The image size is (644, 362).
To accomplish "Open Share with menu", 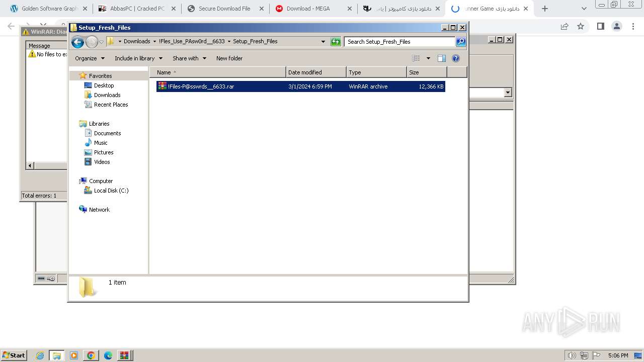I will coord(189,58).
